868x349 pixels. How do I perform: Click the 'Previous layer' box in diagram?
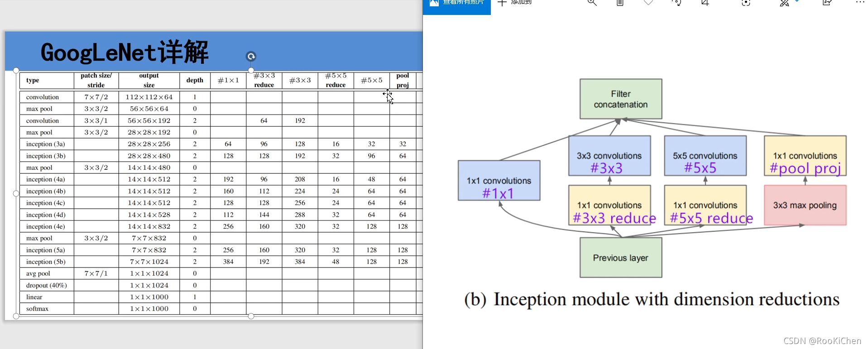[x=621, y=258]
